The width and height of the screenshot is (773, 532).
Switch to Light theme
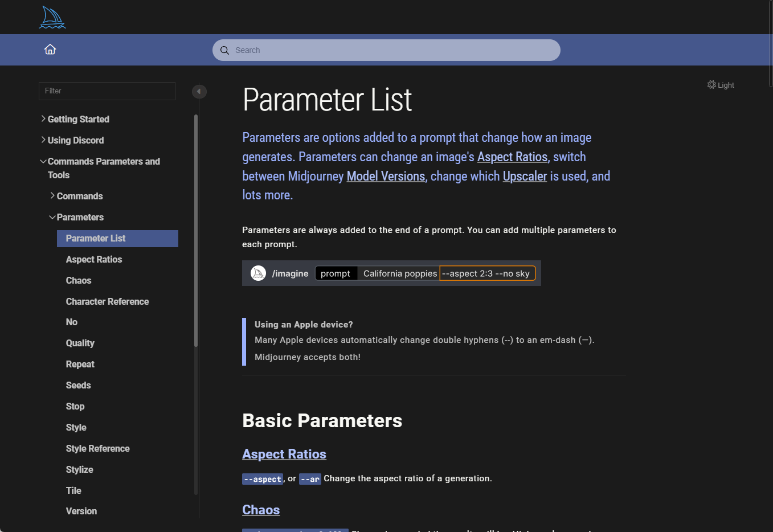tap(721, 85)
